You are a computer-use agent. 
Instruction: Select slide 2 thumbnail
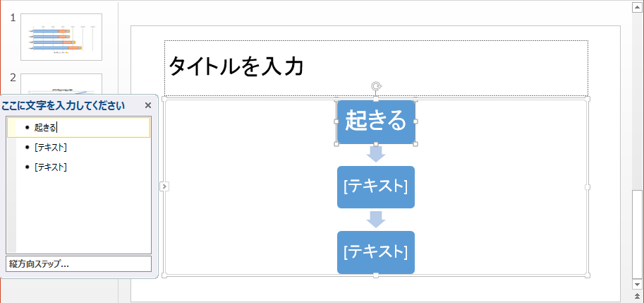pyautogui.click(x=61, y=84)
